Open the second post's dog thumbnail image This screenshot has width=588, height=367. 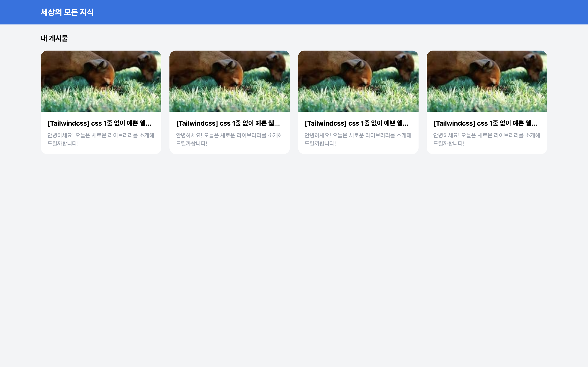click(x=229, y=81)
